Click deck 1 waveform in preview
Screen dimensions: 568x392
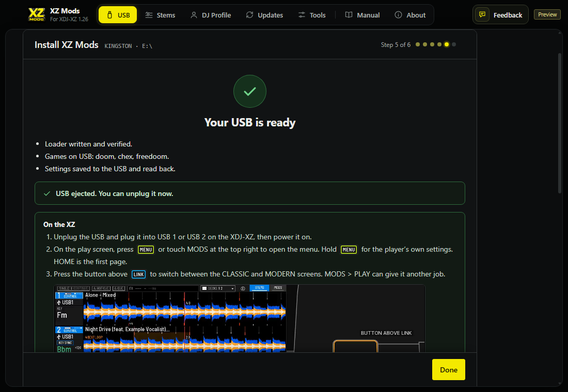[184, 312]
